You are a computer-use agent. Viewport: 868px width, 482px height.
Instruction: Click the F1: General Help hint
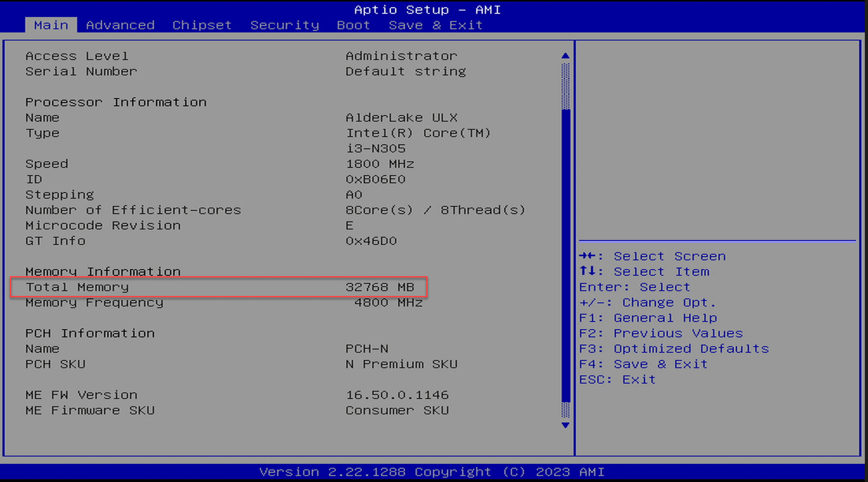(648, 318)
